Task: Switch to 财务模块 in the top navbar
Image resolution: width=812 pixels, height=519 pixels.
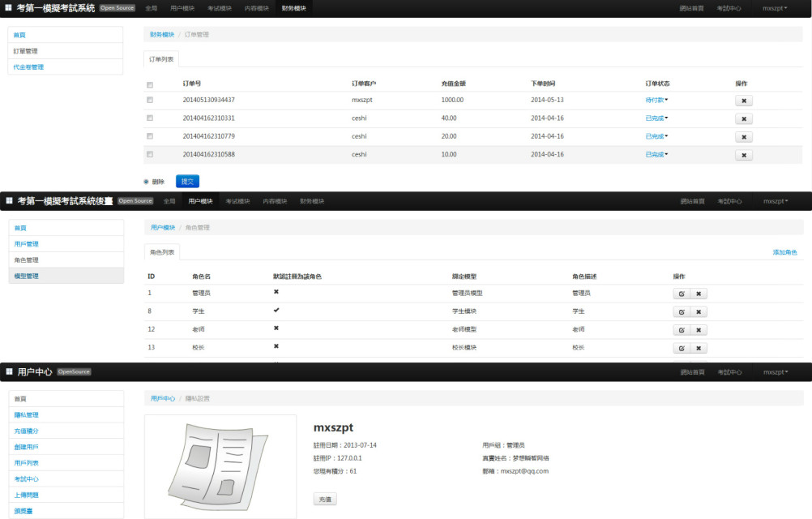Action: (293, 8)
